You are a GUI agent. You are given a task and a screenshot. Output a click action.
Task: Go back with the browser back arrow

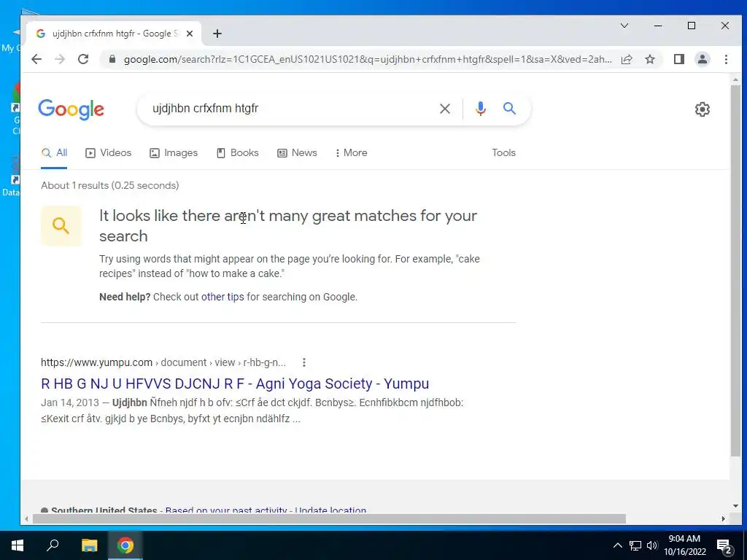click(x=36, y=59)
